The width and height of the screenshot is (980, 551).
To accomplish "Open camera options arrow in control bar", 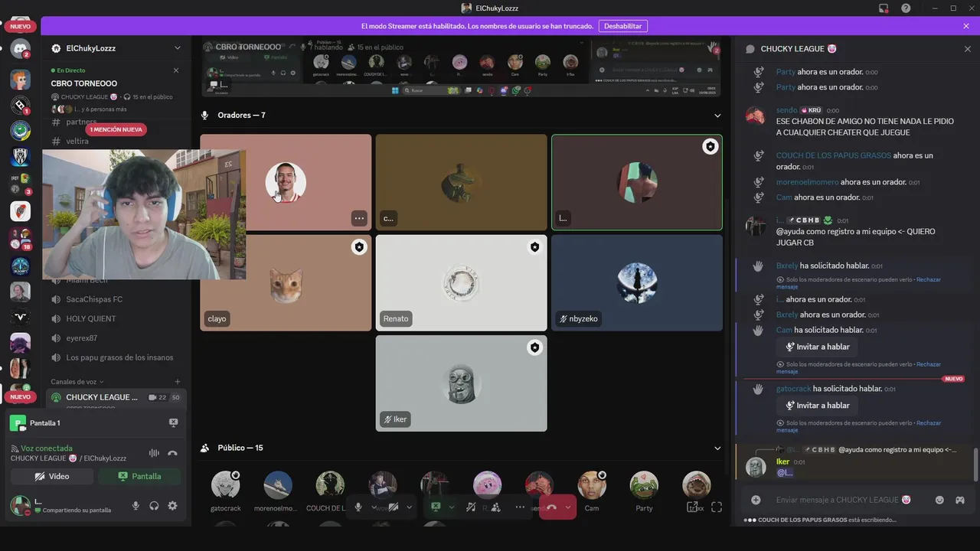I will (409, 507).
